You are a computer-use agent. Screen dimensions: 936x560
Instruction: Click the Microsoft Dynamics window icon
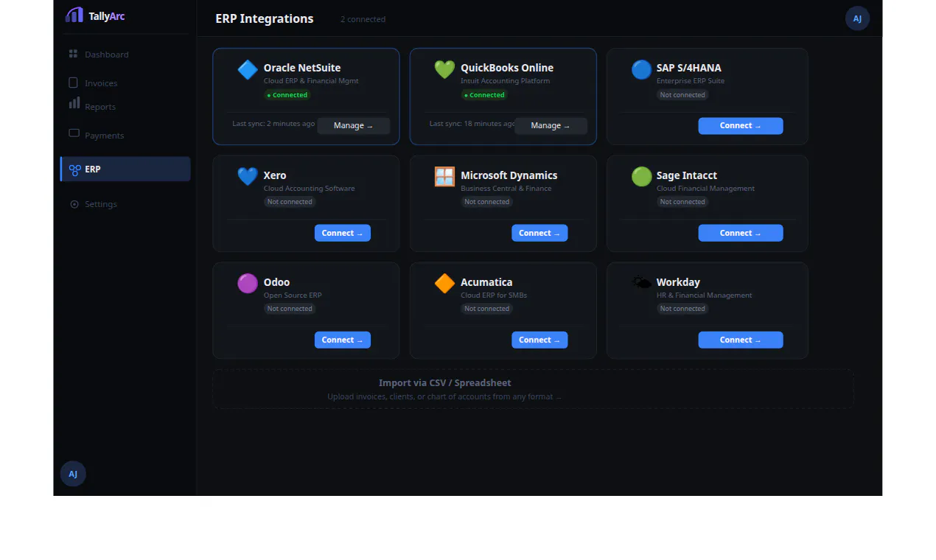444,177
